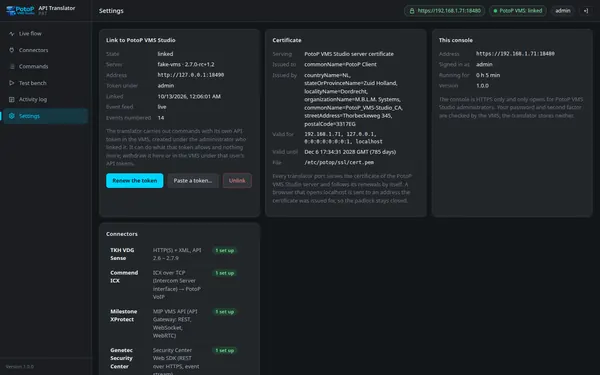The width and height of the screenshot is (600, 375).
Task: Click Running for value 0 h 5 min
Action: click(x=488, y=75)
